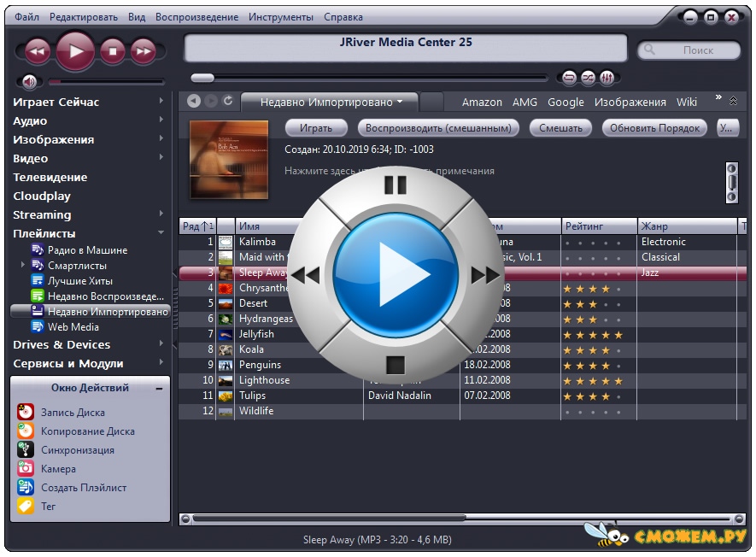Sort by the Рейтинг column header
The width and height of the screenshot is (756, 557).
click(600, 226)
